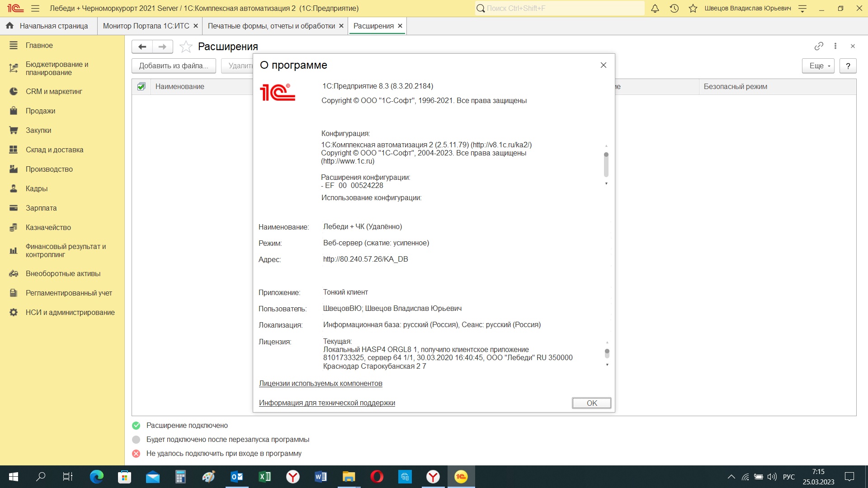This screenshot has width=868, height=488.
Task: Click the Регламентированный учет icon
Action: 14,293
